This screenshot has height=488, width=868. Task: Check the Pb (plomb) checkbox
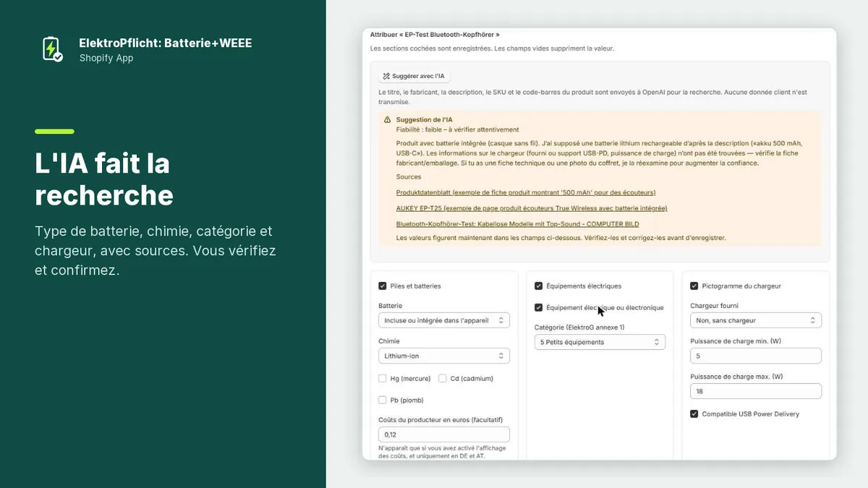point(383,400)
